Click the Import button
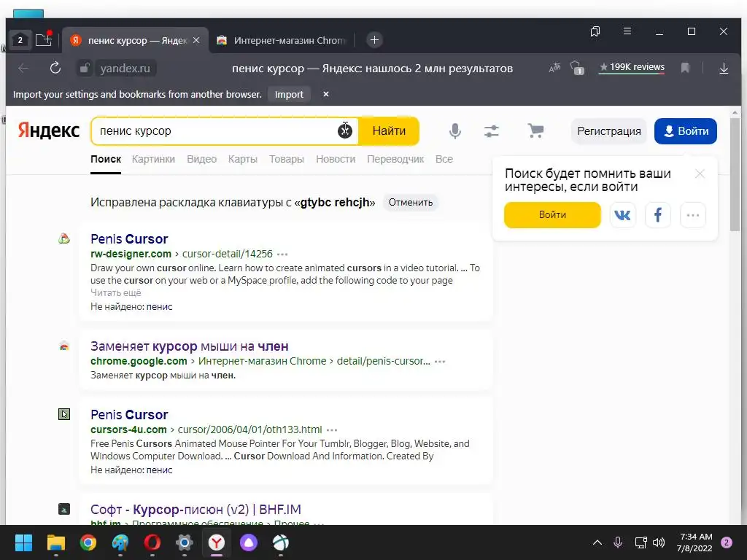Viewport: 747px width, 560px height. click(289, 94)
